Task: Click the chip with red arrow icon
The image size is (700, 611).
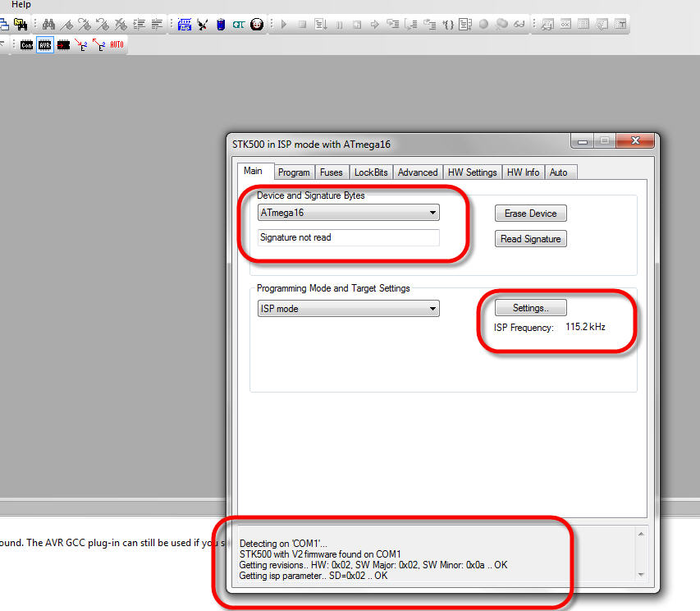Action: (63, 44)
